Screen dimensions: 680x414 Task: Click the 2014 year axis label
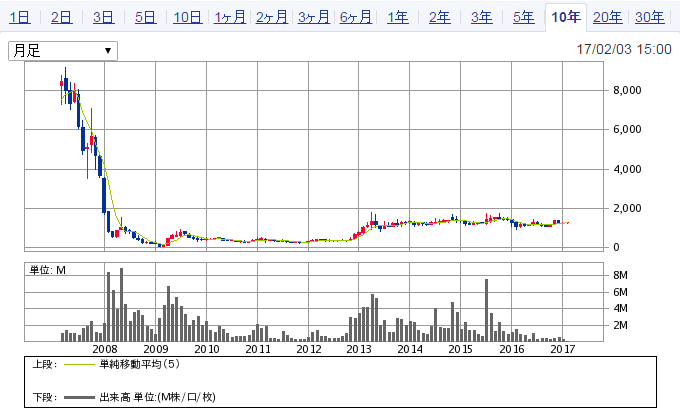click(x=410, y=349)
